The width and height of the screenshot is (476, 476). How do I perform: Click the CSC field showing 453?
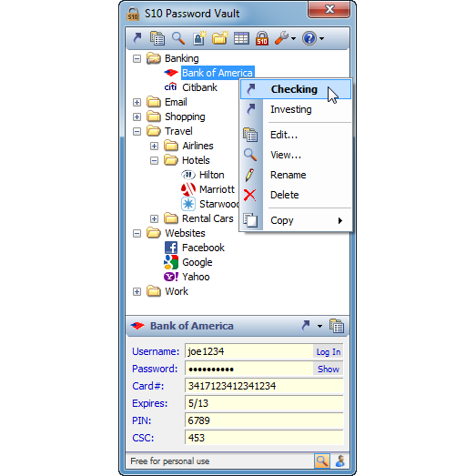[264, 438]
